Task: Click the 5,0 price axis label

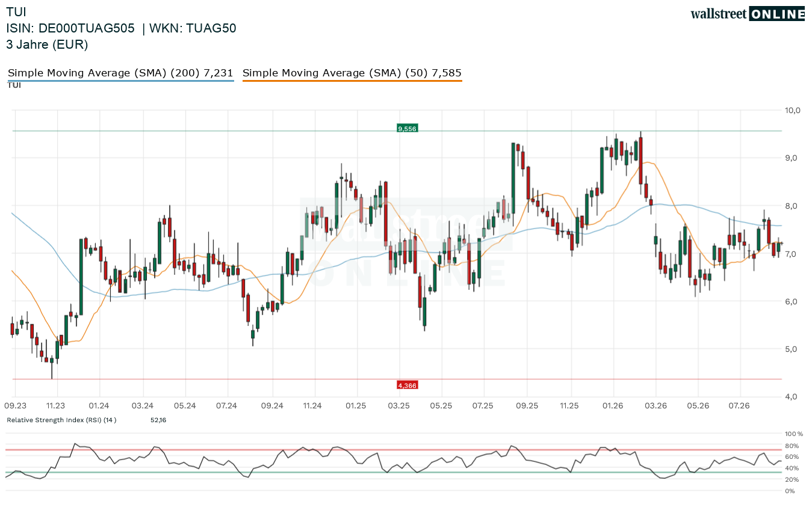Action: (x=790, y=349)
